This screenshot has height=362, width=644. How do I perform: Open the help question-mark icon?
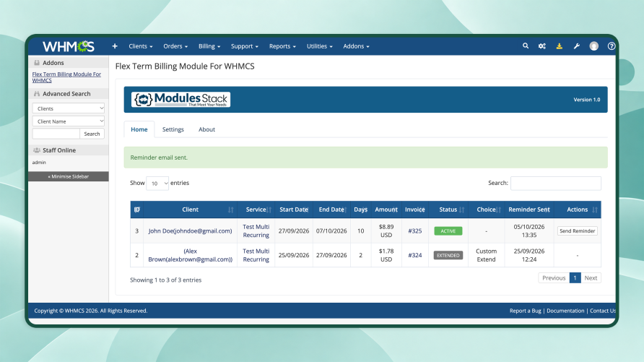pyautogui.click(x=611, y=46)
